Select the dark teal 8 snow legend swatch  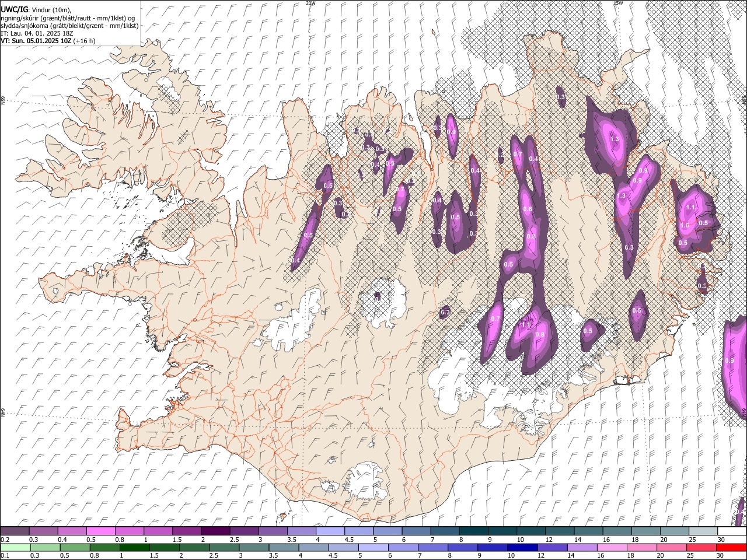tap(473, 531)
